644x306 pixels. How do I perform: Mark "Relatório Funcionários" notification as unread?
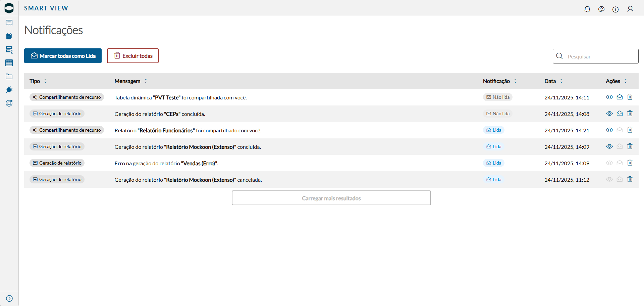coord(620,130)
